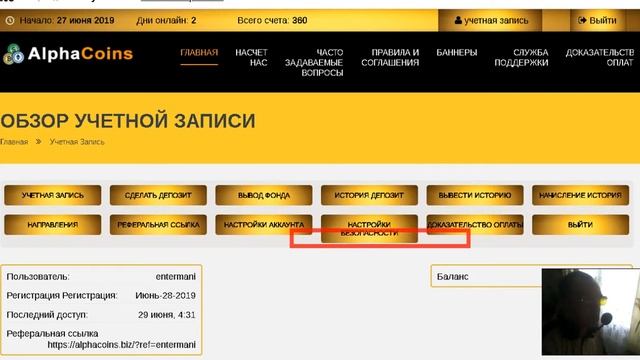Click the Дни онлайн: 2 text
Screen dimensions: 640x360
(x=166, y=20)
